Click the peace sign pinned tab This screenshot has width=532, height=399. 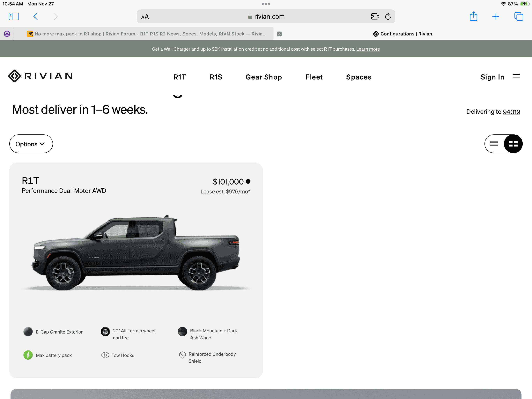(x=7, y=34)
